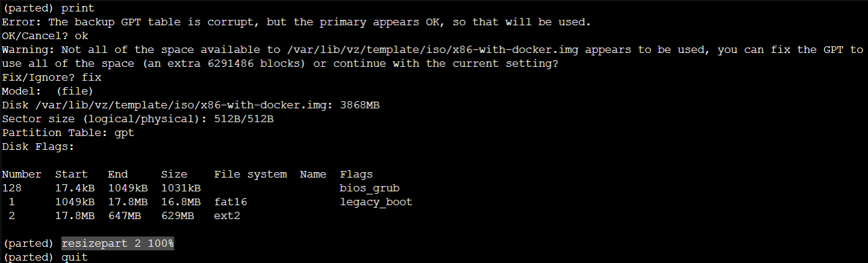Click the Number column header

[22, 175]
